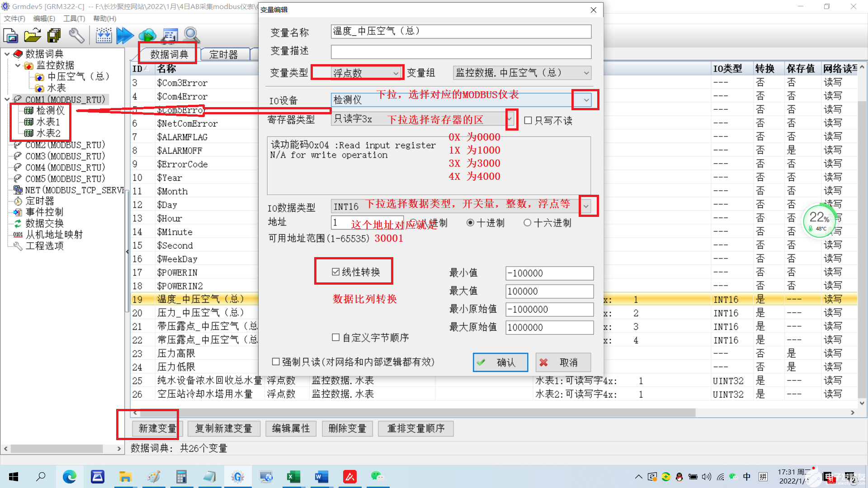Viewport: 868px width, 488px height.
Task: Click the 新建变量 button
Action: [157, 428]
